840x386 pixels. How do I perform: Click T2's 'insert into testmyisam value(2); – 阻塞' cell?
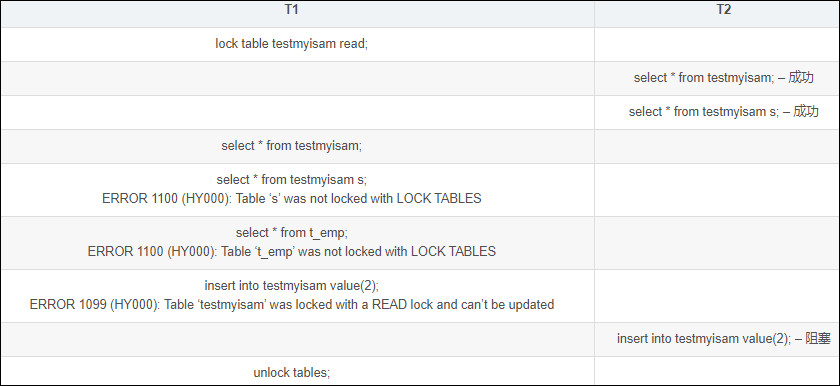pyautogui.click(x=717, y=339)
